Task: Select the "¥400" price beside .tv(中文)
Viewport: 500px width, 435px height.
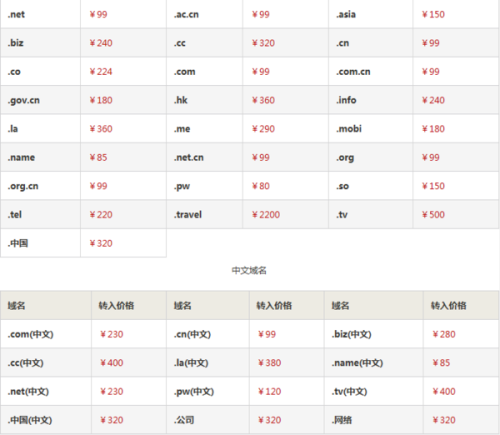Action: click(444, 392)
